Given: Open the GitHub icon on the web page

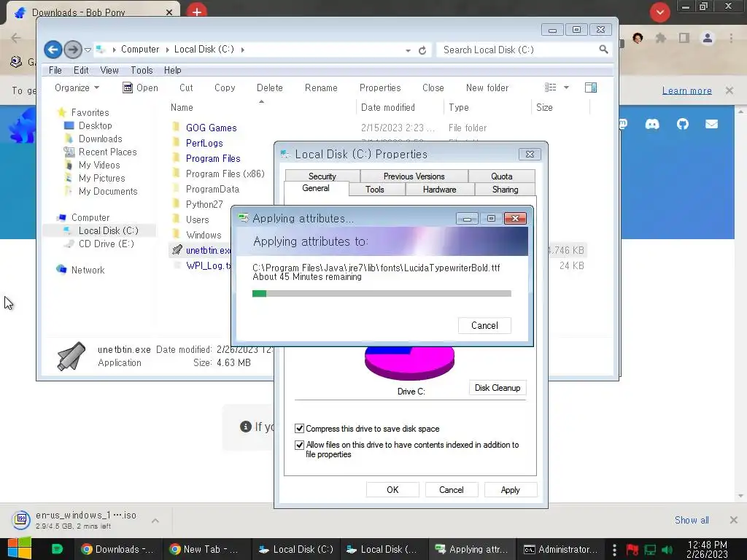Looking at the screenshot, I should (x=683, y=124).
